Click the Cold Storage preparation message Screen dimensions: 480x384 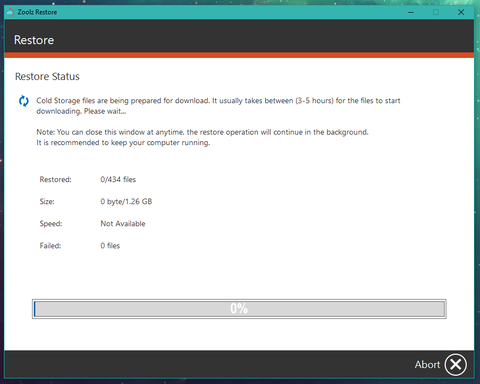point(218,106)
